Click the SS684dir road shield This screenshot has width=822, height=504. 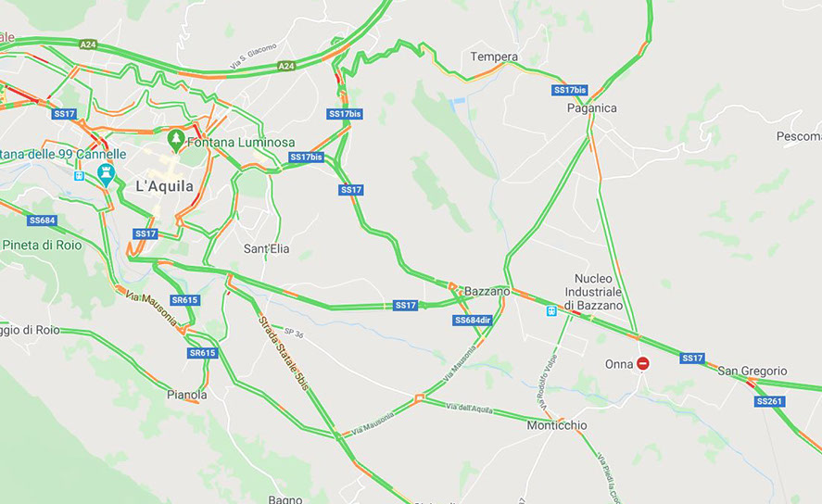[x=473, y=321]
